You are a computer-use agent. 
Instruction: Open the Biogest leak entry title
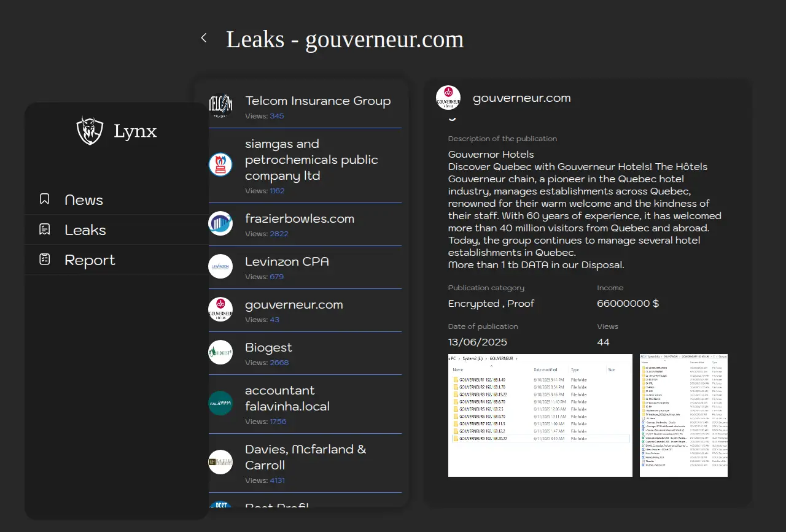coord(268,348)
